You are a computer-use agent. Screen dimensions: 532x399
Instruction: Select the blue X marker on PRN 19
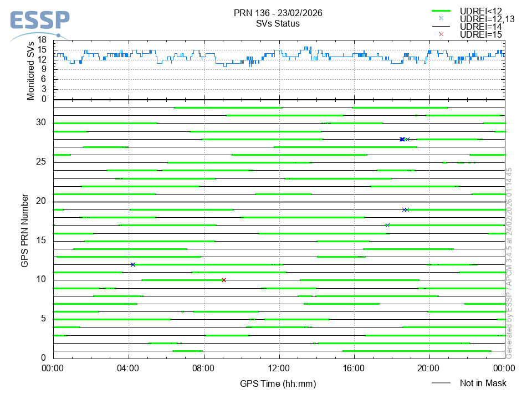[405, 210]
